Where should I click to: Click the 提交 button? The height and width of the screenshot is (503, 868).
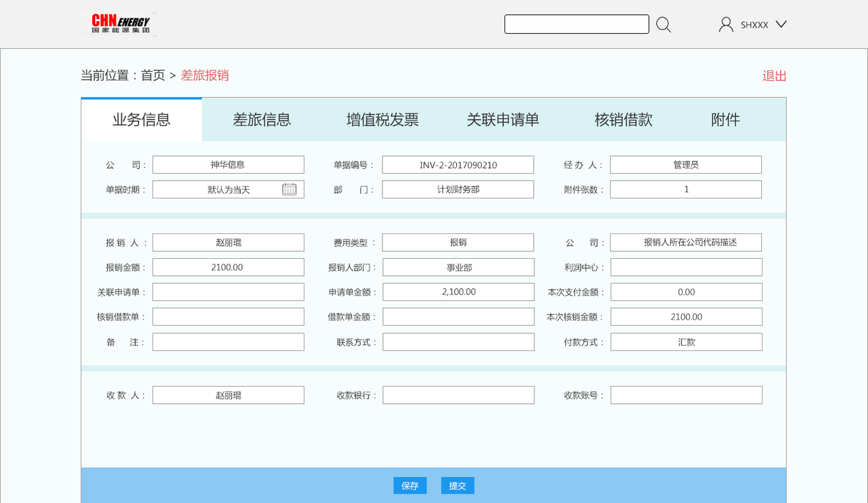tap(458, 486)
